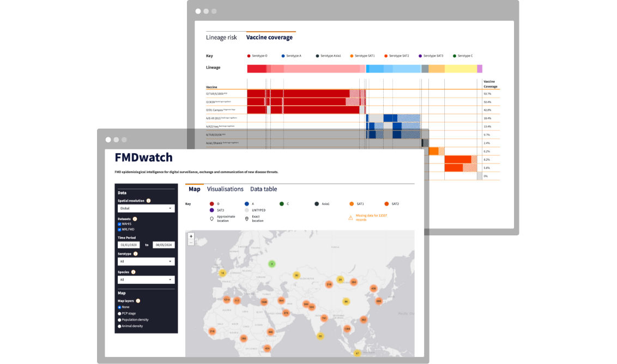Click the map cluster marker labeled 1214
Image resolution: width=617 pixels, height=364 pixels.
coord(227,300)
